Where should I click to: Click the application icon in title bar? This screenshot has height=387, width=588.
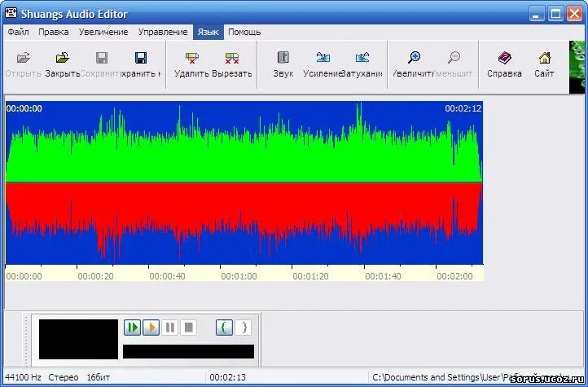11,14
